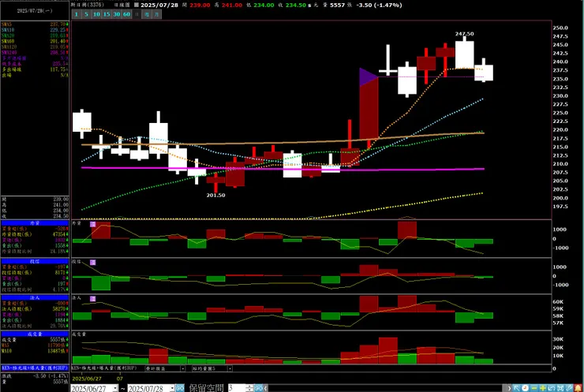Open the start date 2025/06/27 dropdown arrow
Image resolution: width=584 pixels, height=392 pixels.
click(x=115, y=388)
